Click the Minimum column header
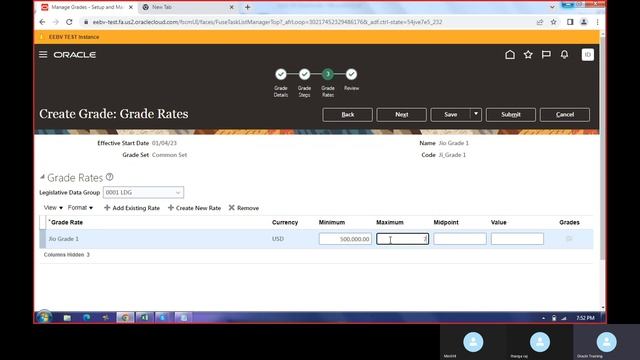 click(332, 222)
